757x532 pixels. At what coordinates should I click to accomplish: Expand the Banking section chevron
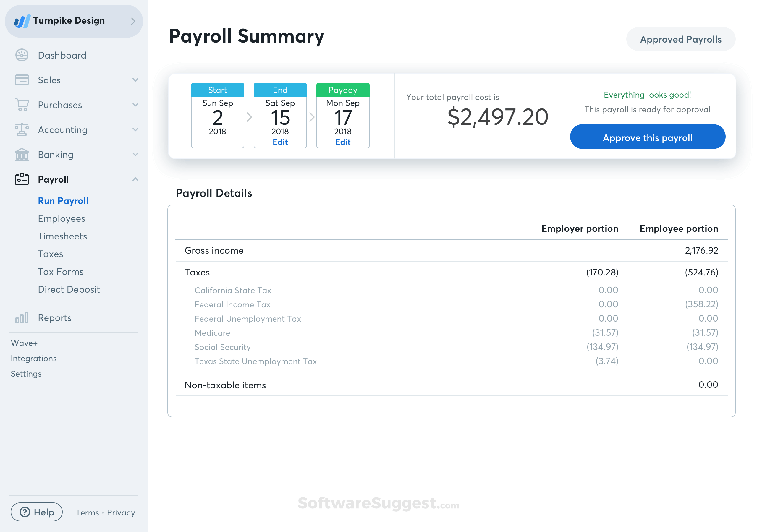point(135,154)
